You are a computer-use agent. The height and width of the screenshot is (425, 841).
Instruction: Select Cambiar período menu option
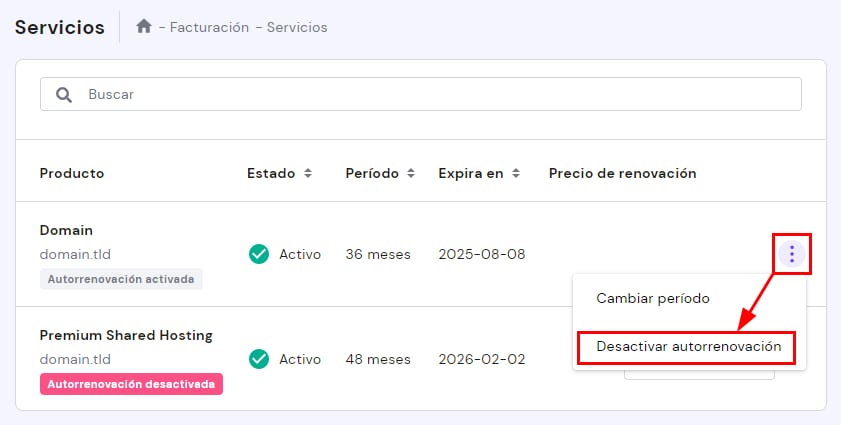pos(653,298)
